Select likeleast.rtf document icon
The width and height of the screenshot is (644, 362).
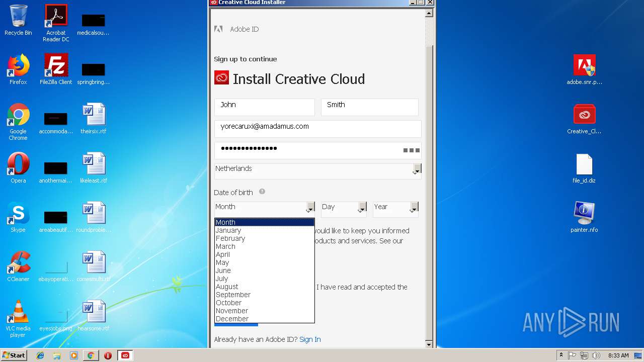[x=94, y=168]
